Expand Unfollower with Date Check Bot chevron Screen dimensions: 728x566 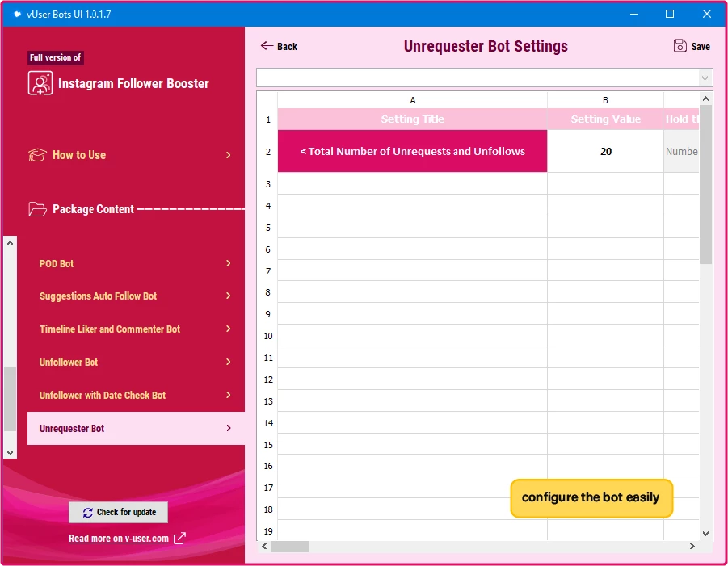(228, 395)
